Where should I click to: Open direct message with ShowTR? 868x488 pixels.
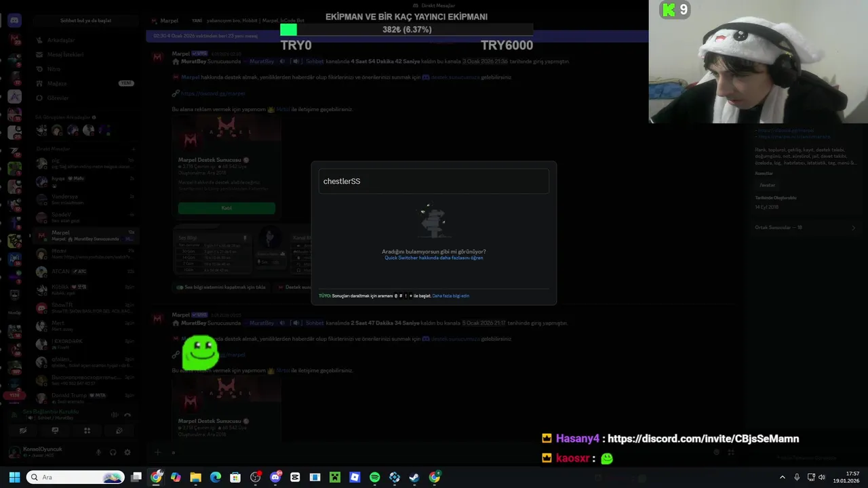pos(85,308)
